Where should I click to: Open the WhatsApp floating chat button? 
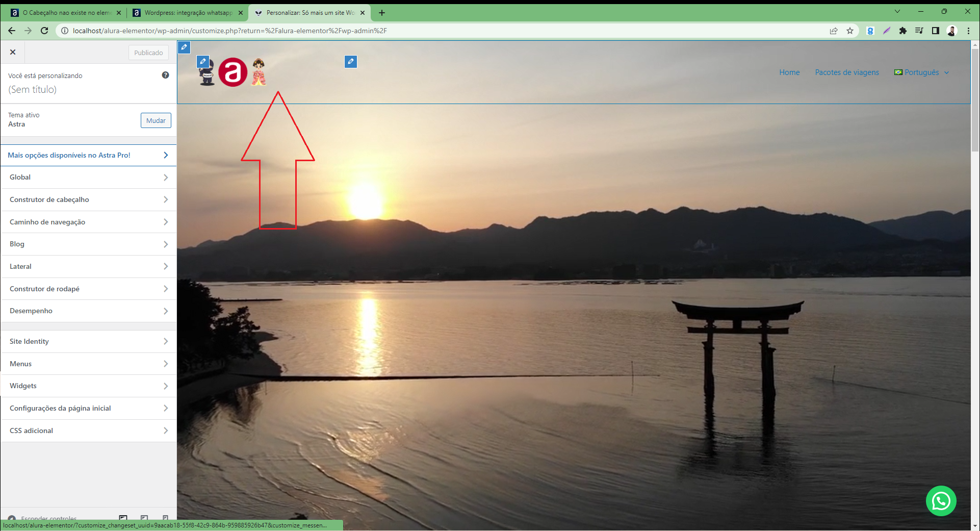tap(941, 501)
